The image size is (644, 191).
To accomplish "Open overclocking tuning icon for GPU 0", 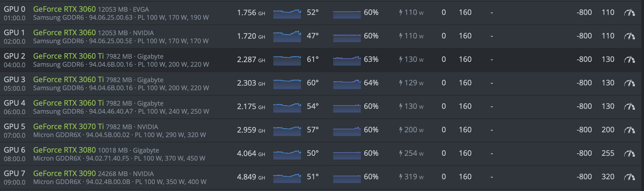I will click(x=629, y=13).
